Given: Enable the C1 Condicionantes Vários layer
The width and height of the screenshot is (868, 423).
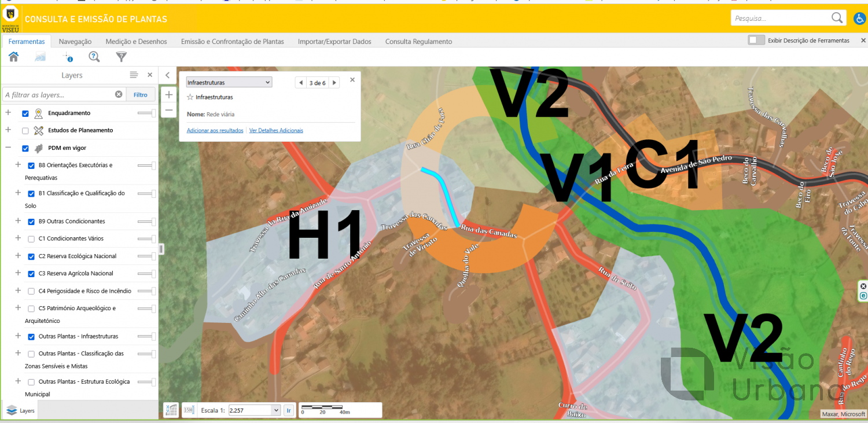Looking at the screenshot, I should point(31,239).
